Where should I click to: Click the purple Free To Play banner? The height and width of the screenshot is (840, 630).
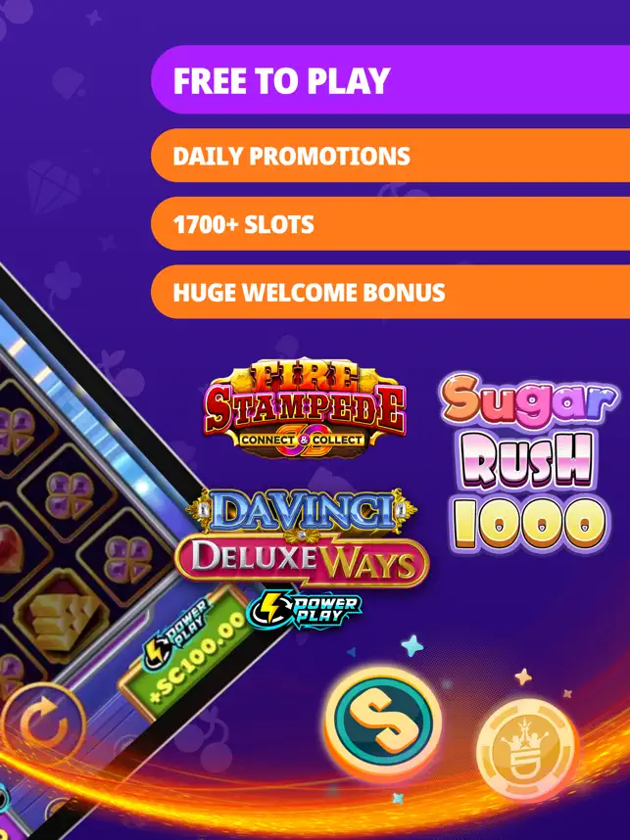point(390,79)
